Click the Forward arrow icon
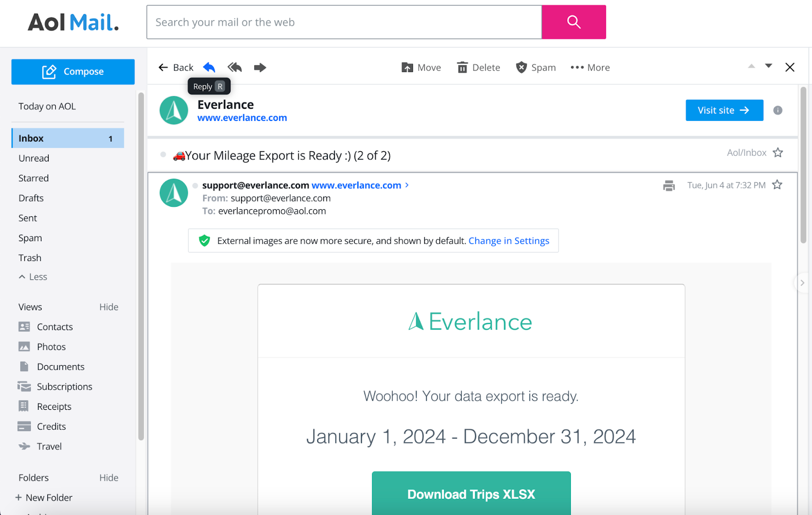Screen dimensions: 812x515 tap(260, 68)
